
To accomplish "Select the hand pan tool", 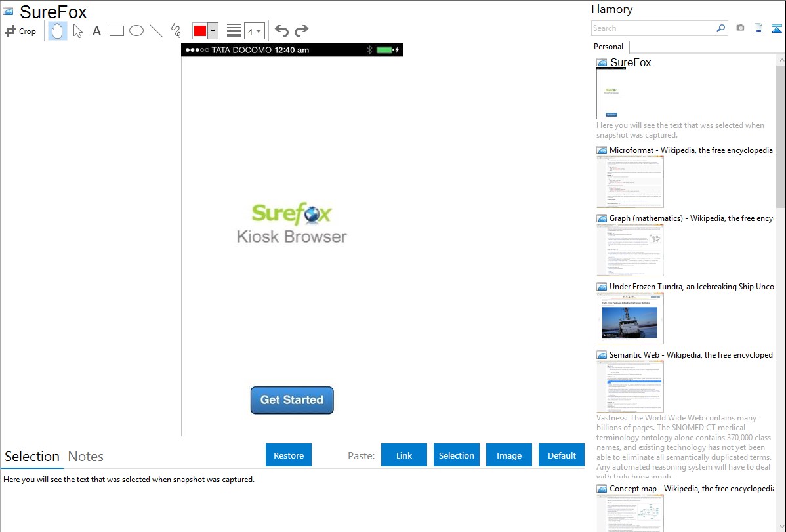I will click(x=58, y=31).
